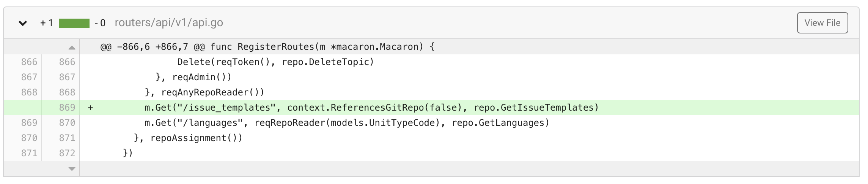Expand hidden lines below line 872

tap(72, 168)
